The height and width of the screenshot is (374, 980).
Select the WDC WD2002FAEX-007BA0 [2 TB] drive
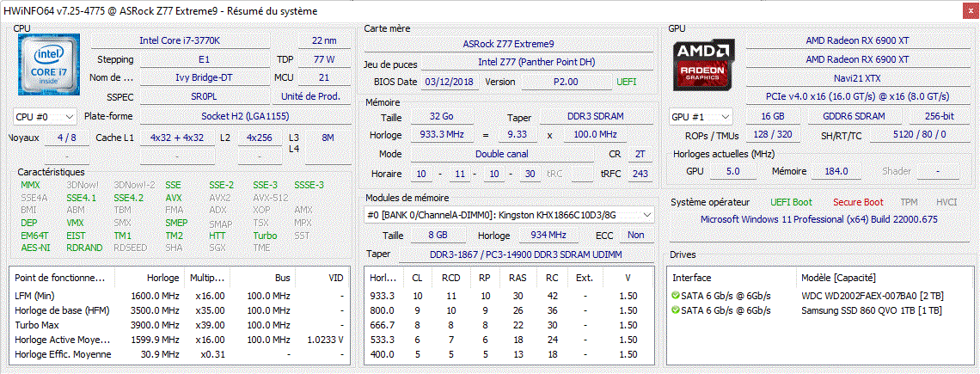pyautogui.click(x=873, y=295)
